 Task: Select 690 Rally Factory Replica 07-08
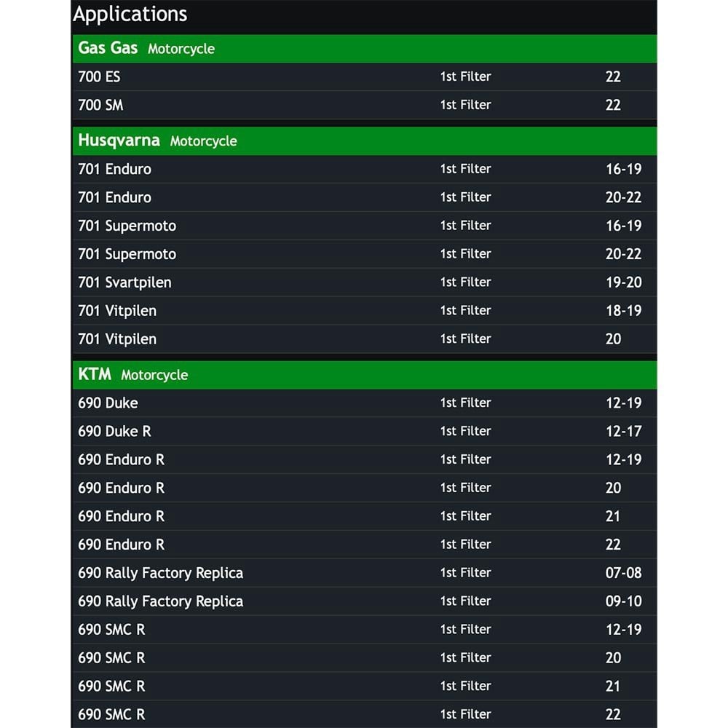tap(365, 573)
